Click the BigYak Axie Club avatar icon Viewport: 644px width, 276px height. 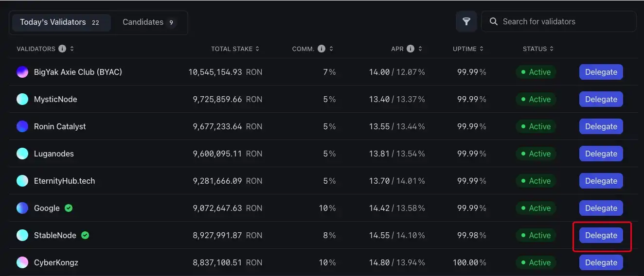click(x=22, y=72)
